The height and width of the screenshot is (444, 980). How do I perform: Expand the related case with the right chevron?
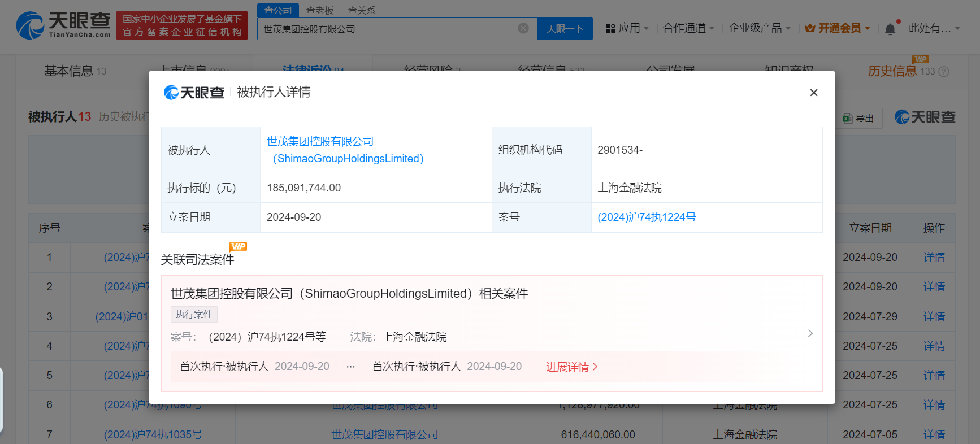(810, 333)
